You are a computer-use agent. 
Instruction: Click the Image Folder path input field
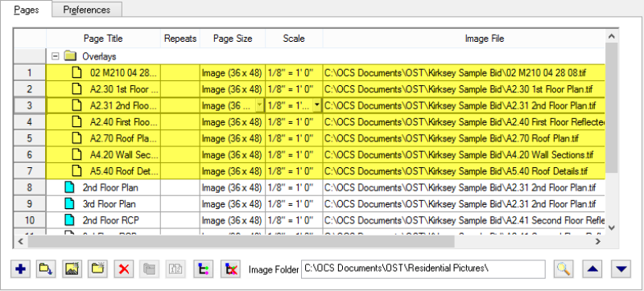tap(423, 269)
